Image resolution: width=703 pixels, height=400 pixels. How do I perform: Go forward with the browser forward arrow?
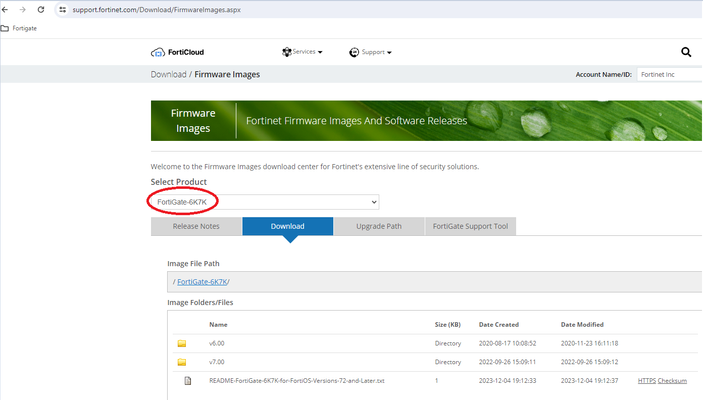click(x=22, y=9)
